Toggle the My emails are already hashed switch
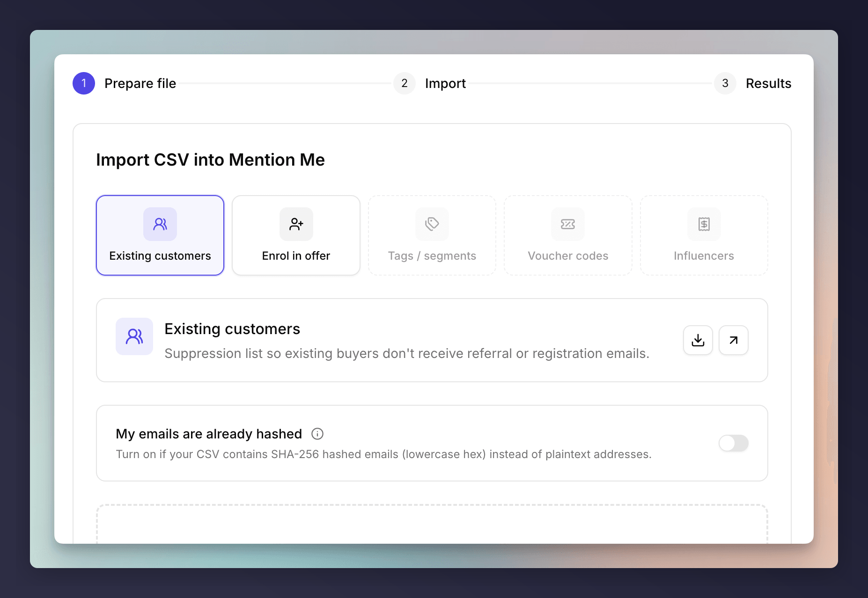 coord(734,443)
